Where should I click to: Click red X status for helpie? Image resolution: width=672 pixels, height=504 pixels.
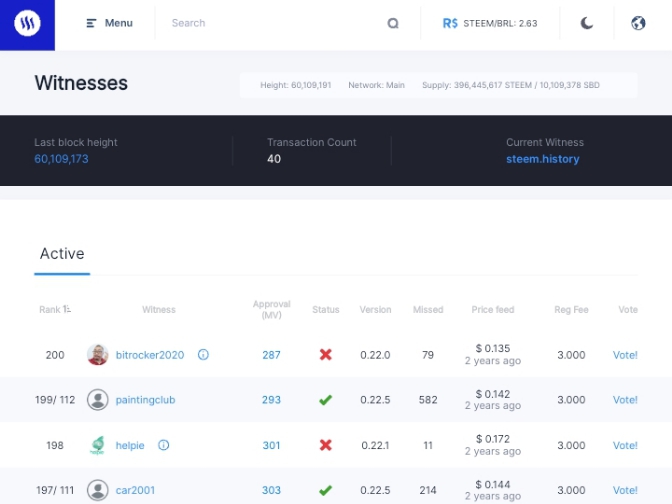tap(326, 445)
